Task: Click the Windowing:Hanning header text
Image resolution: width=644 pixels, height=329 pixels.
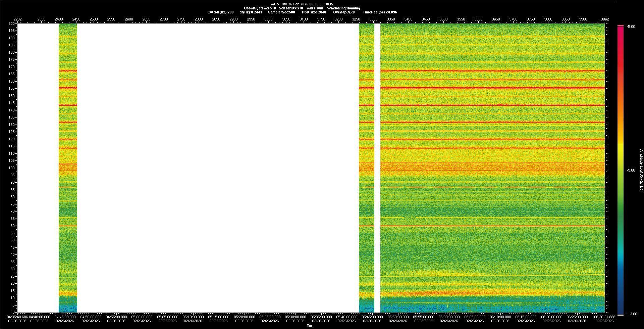Action: click(x=343, y=8)
